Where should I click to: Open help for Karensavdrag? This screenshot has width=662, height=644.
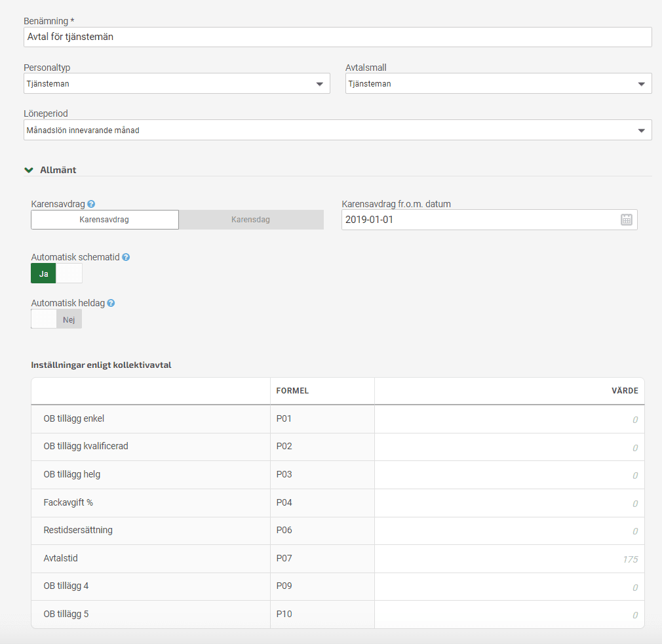pos(91,204)
